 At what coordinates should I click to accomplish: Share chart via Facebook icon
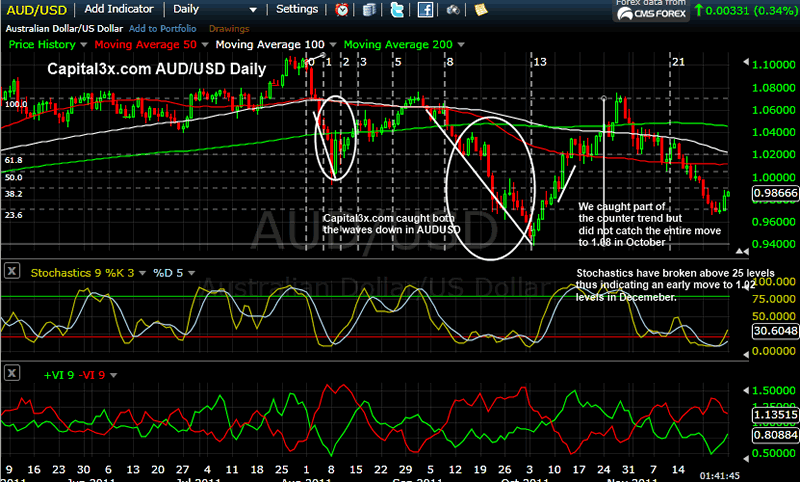click(425, 10)
